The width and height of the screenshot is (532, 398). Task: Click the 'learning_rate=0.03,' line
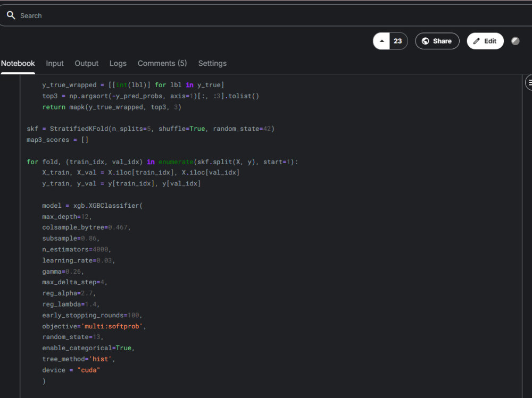78,260
